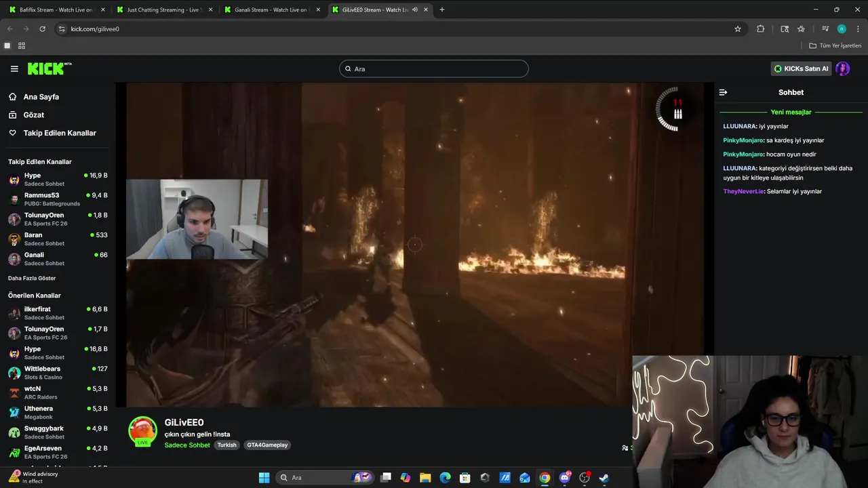Open Wittlebears Slots & Casino channel
Image resolution: width=868 pixels, height=488 pixels.
(x=58, y=373)
